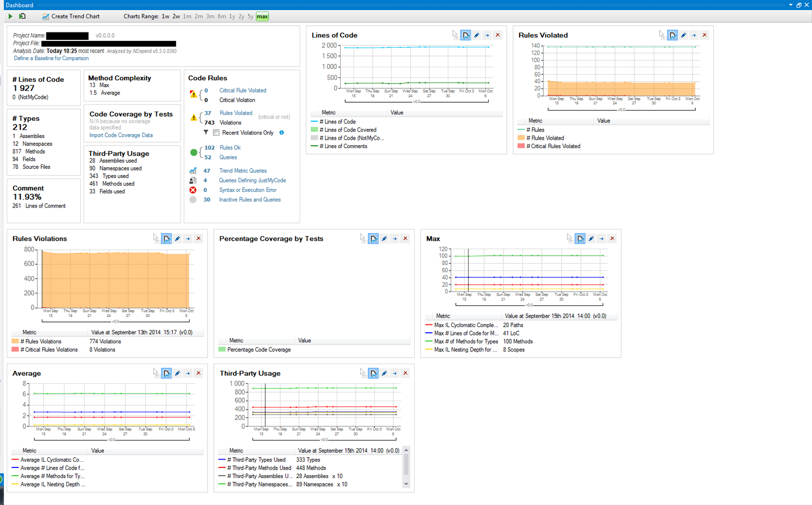Open the Queries Defining JustMyCode link
Screen dimensions: 812x505
[253, 181]
